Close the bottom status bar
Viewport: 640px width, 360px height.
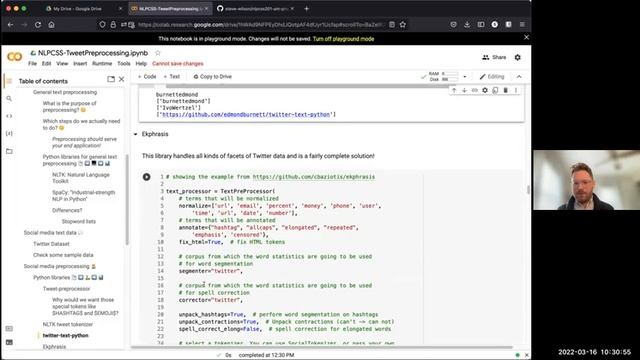pyautogui.click(x=527, y=355)
